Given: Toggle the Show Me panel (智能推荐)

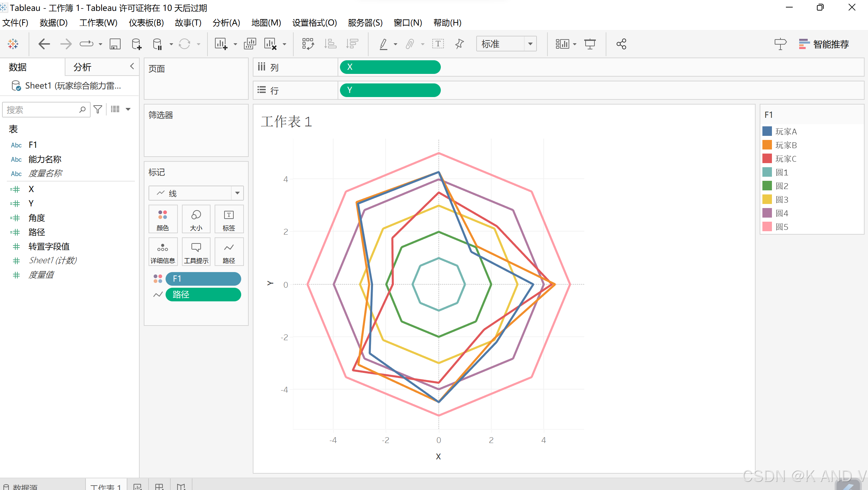Looking at the screenshot, I should click(824, 44).
